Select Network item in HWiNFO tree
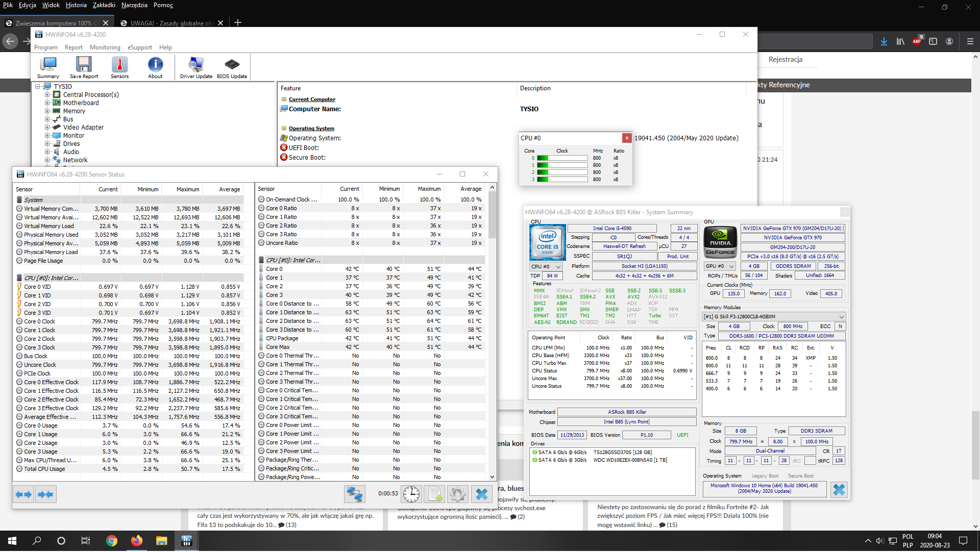 click(75, 160)
